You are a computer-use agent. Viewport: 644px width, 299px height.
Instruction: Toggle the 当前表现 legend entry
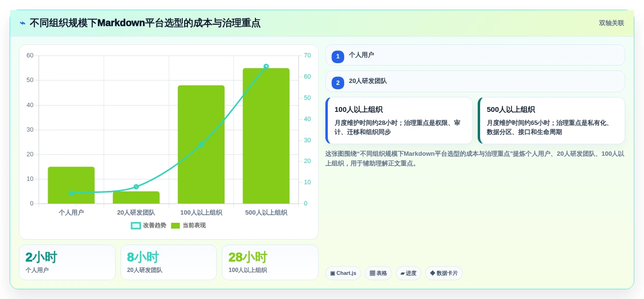pos(188,225)
